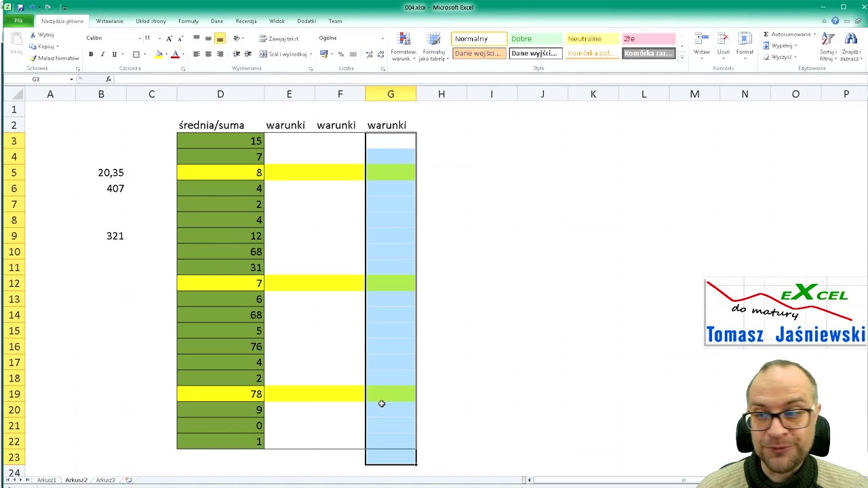Switch to the Recenzja tab
The width and height of the screenshot is (868, 488).
pyautogui.click(x=246, y=21)
